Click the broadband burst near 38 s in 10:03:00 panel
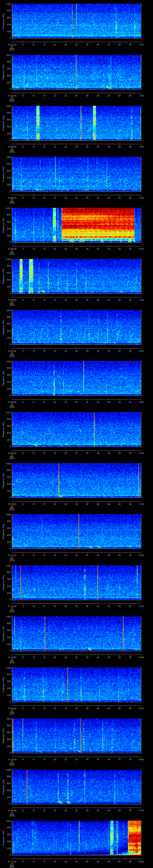This screenshot has width=153, height=868. pos(94,123)
